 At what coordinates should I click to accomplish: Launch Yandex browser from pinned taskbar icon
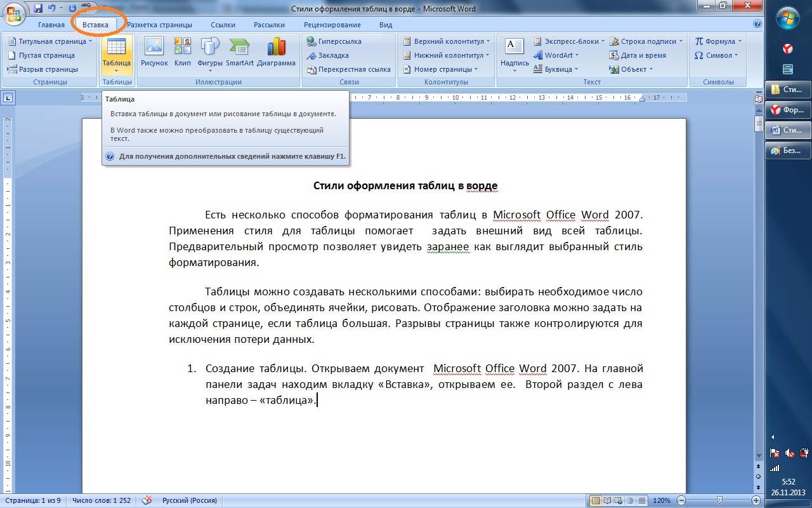(787, 48)
